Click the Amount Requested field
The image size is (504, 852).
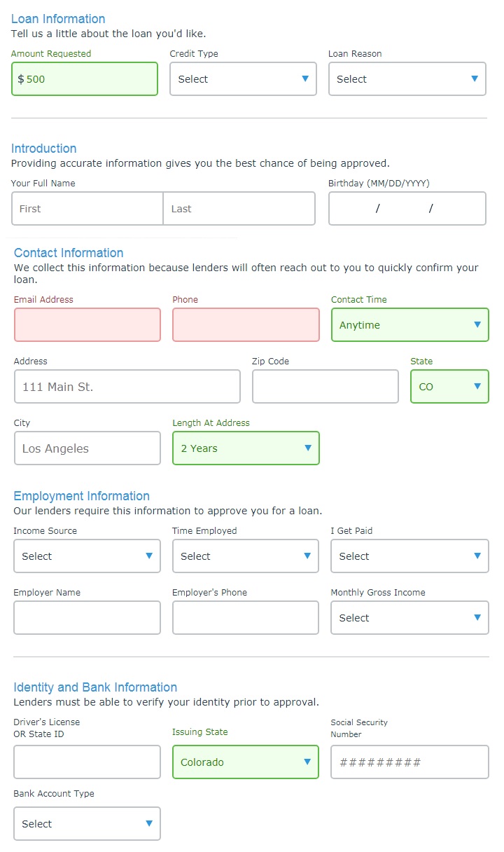85,79
